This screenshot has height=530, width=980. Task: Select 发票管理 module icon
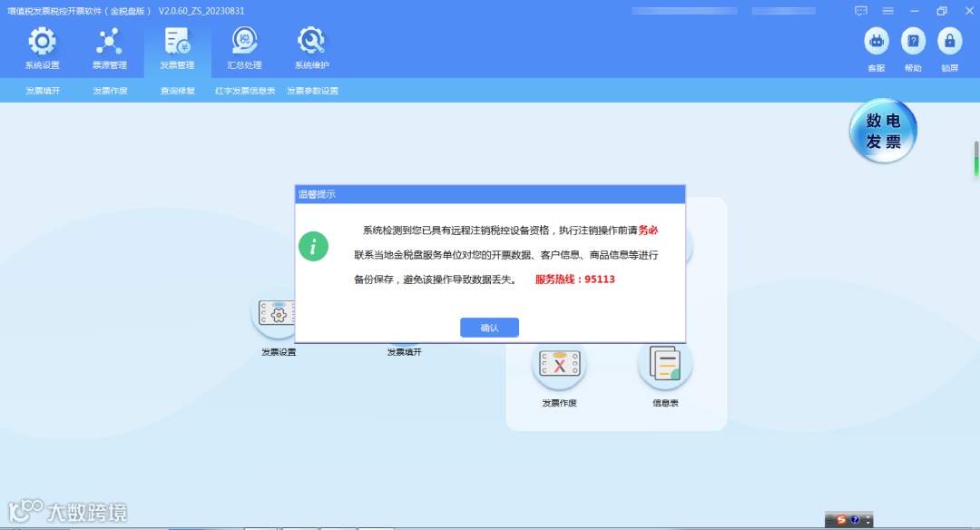point(177,42)
